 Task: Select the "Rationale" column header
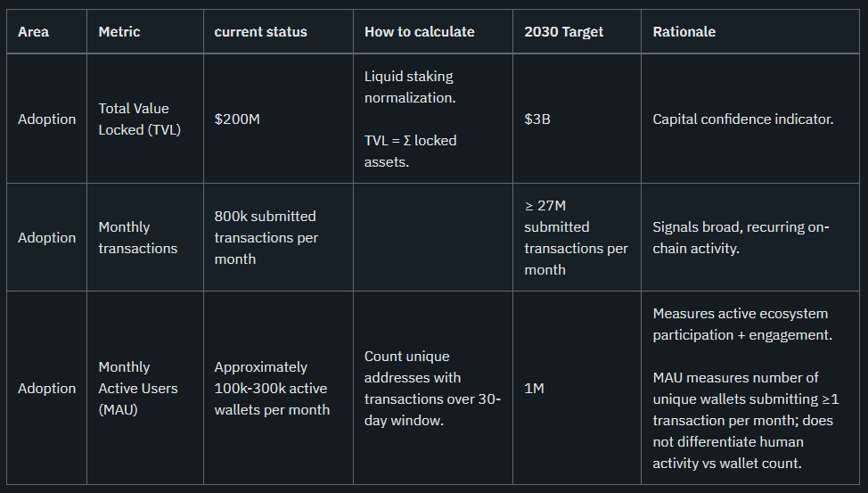684,31
